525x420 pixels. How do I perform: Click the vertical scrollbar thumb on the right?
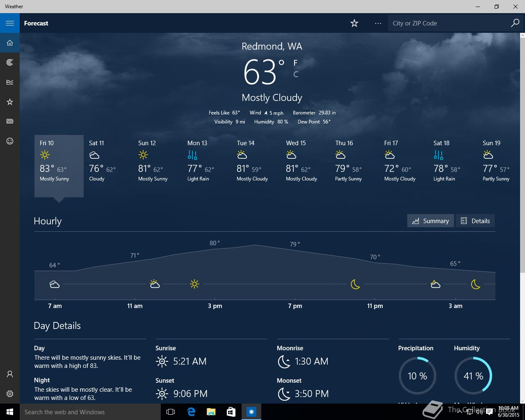pyautogui.click(x=522, y=156)
